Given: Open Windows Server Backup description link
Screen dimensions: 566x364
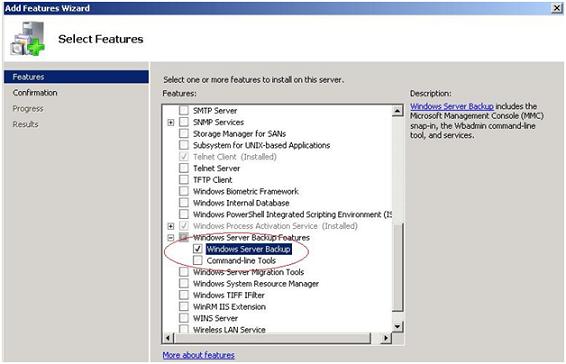Looking at the screenshot, I should pyautogui.click(x=452, y=106).
